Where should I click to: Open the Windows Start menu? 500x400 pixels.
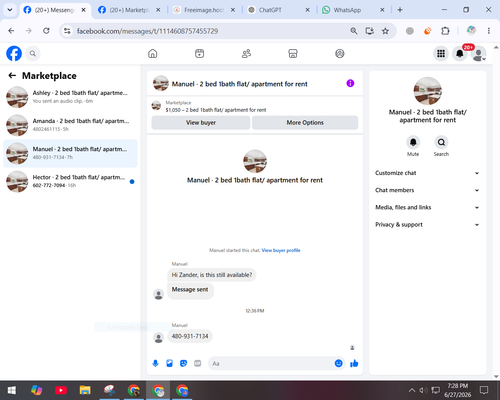tap(12, 390)
